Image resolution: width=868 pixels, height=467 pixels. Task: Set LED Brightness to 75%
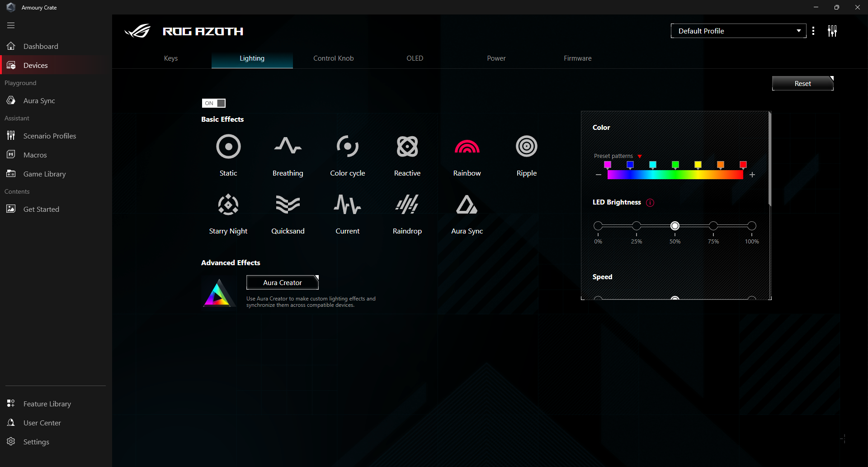click(x=713, y=226)
